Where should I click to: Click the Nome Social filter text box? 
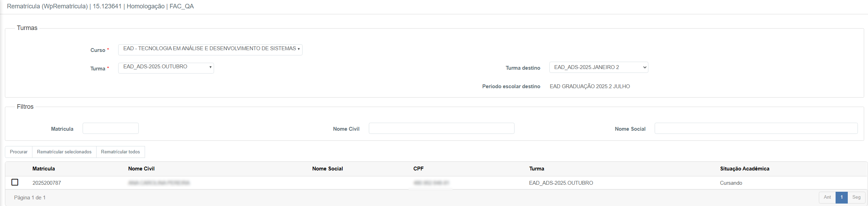point(756,128)
